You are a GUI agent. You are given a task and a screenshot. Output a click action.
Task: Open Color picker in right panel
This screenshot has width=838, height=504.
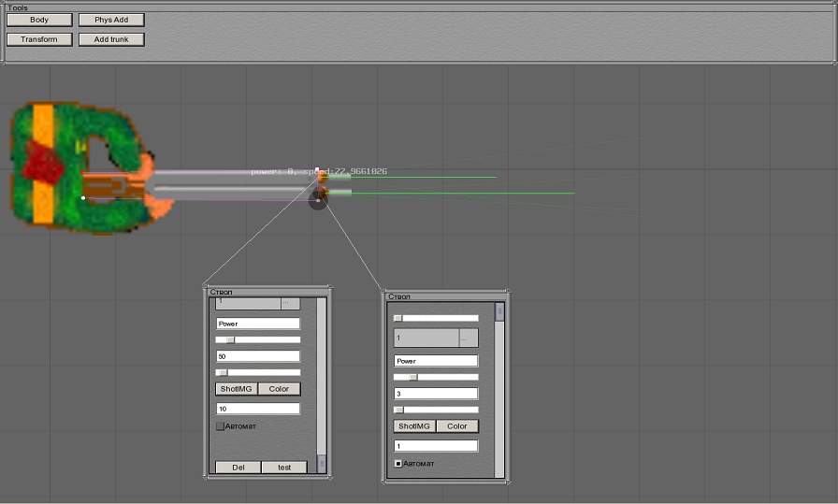click(x=456, y=426)
